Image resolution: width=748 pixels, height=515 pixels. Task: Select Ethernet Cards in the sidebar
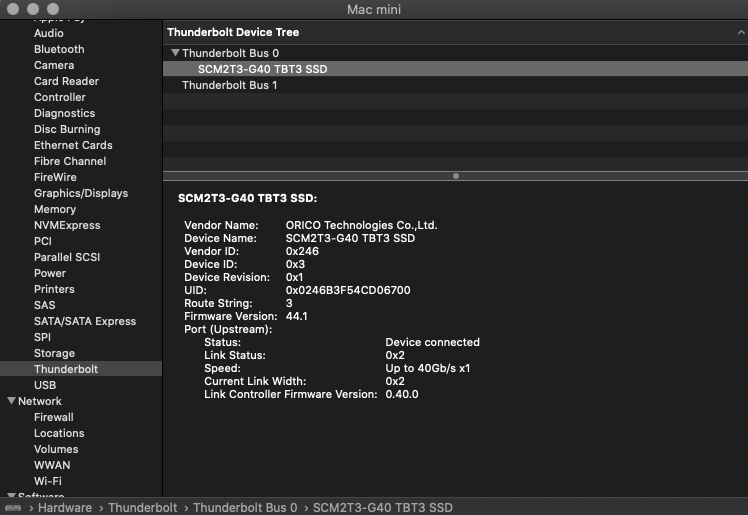(73, 145)
